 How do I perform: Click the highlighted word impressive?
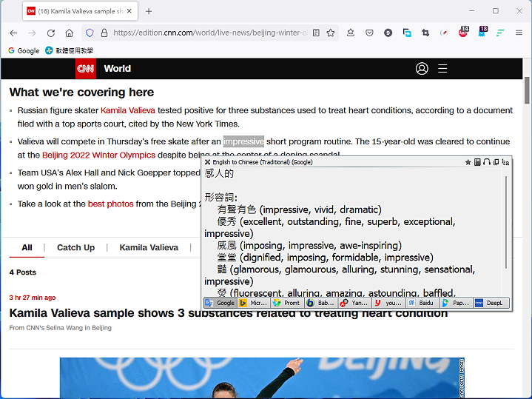[243, 141]
